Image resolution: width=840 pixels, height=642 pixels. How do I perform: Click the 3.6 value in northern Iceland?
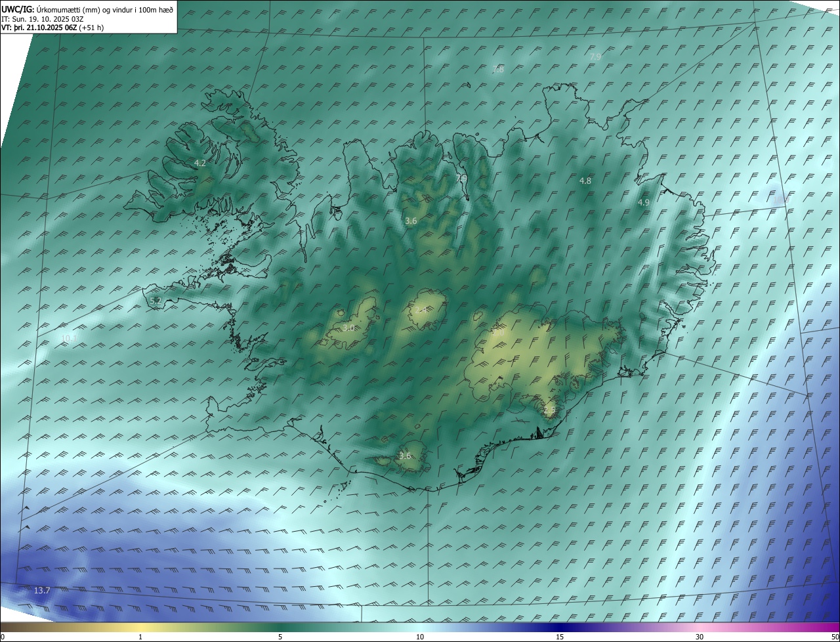coord(411,221)
